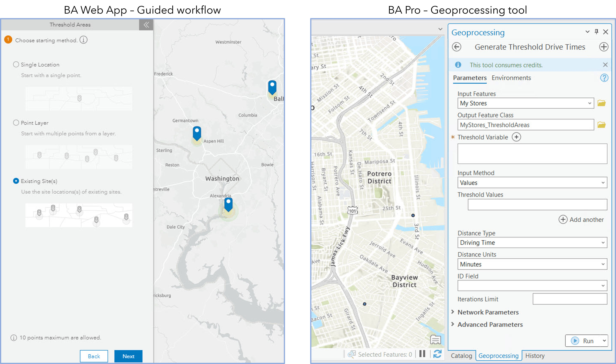
Task: Pause map drawing in the status bar
Action: coord(422,354)
